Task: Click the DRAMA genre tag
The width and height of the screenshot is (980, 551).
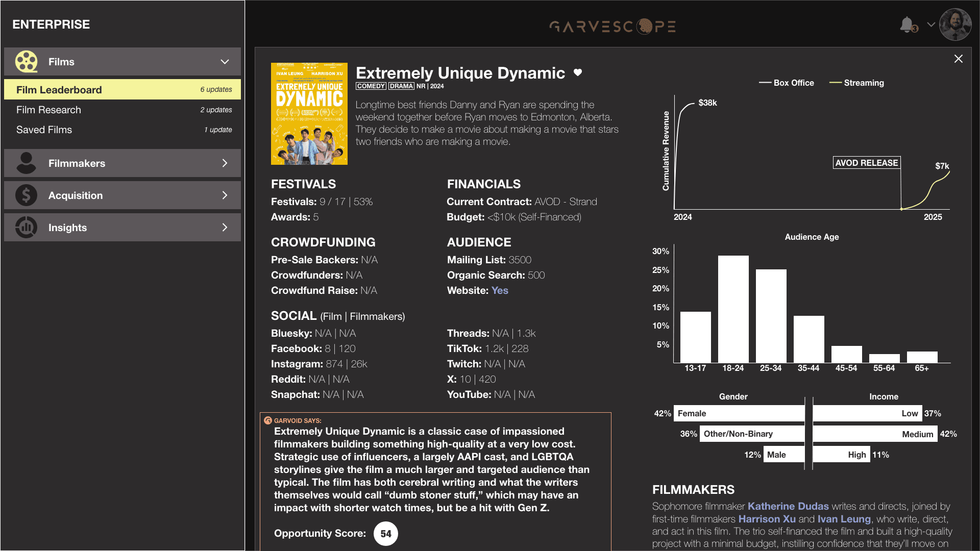Action: click(402, 86)
